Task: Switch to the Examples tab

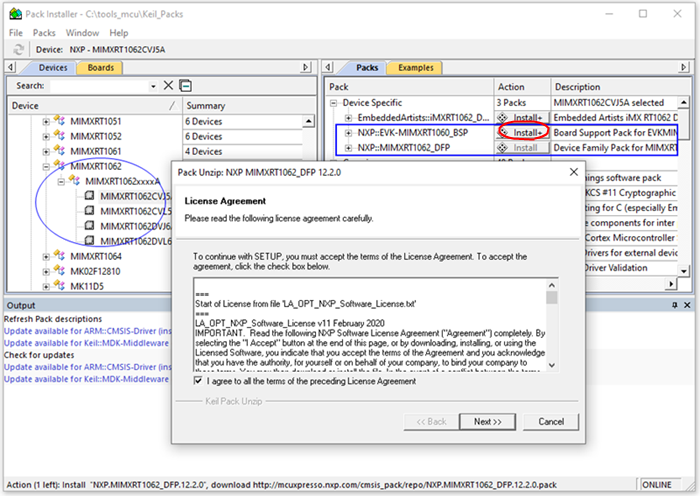Action: (416, 67)
